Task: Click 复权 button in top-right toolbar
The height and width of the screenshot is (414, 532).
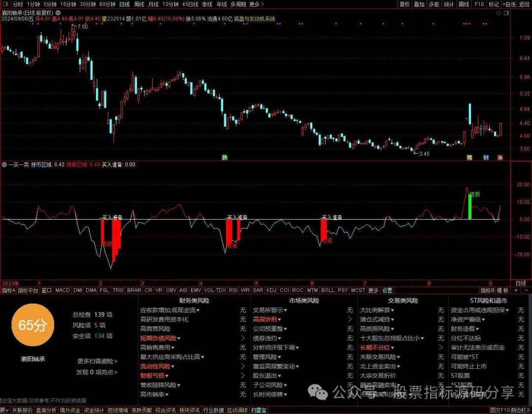Action: 404,4
